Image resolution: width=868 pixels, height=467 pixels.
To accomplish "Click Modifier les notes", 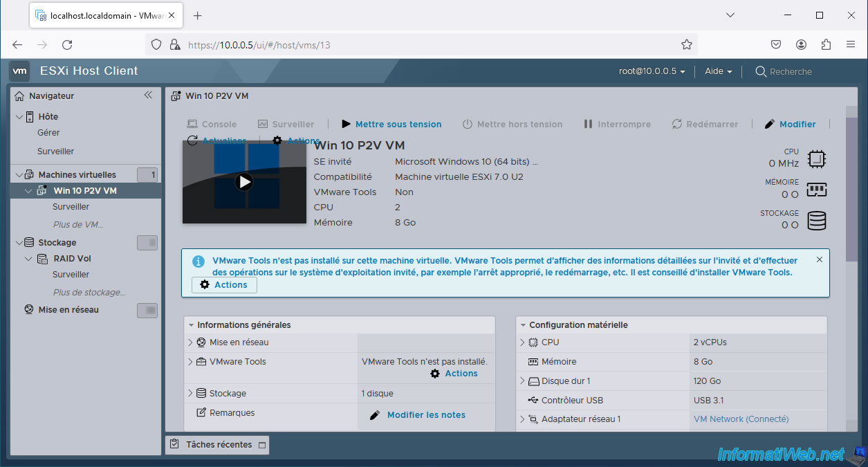I will (x=426, y=415).
